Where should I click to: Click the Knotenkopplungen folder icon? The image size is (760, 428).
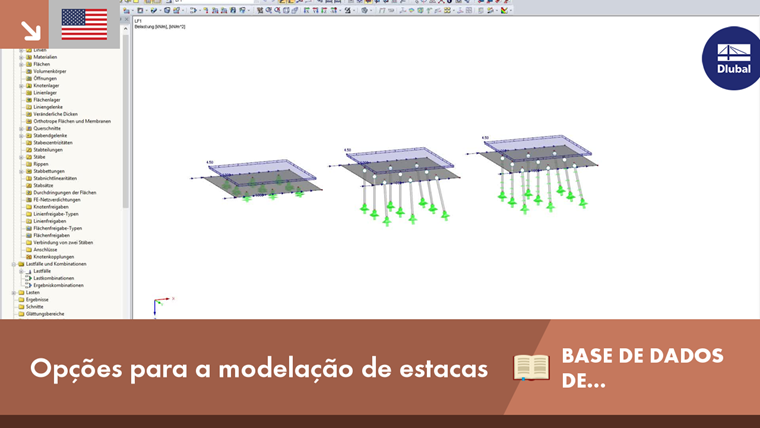pos(29,256)
